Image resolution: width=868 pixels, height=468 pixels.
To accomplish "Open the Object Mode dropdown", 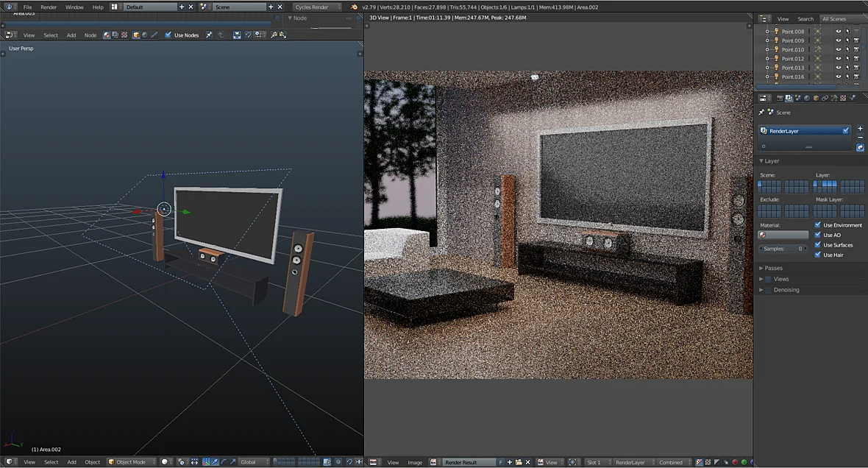I will [x=132, y=462].
